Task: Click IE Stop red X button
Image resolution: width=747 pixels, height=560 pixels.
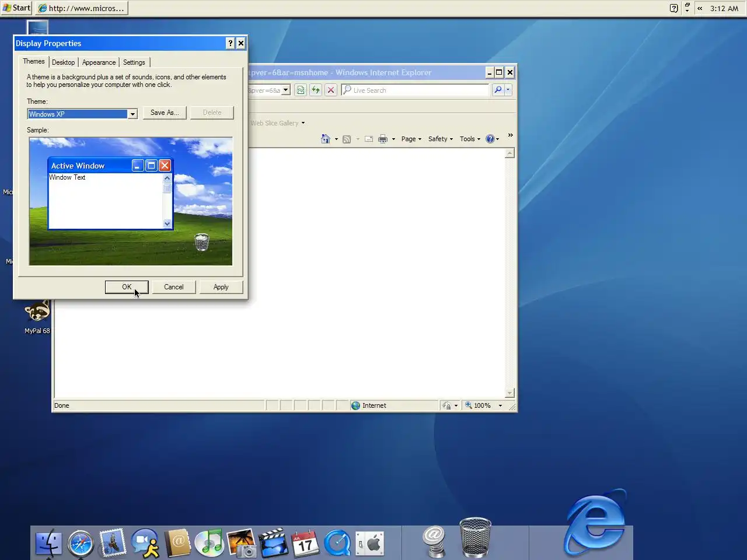Action: 331,90
